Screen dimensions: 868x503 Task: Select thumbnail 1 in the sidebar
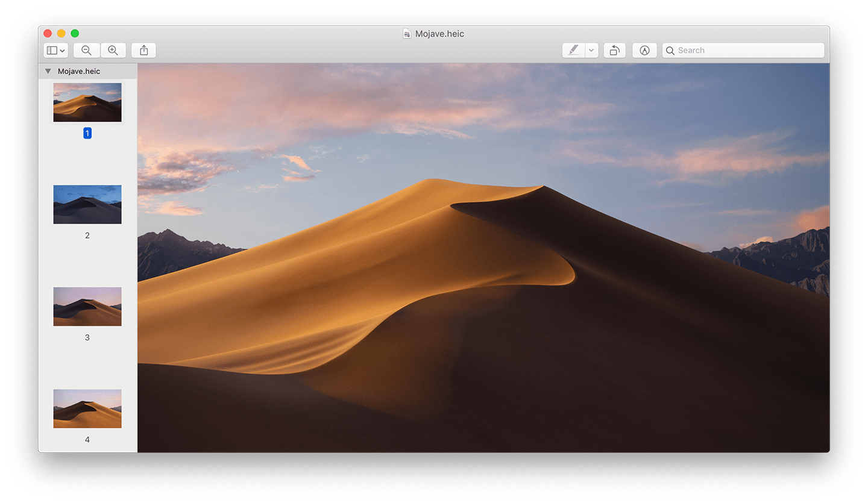(x=87, y=102)
